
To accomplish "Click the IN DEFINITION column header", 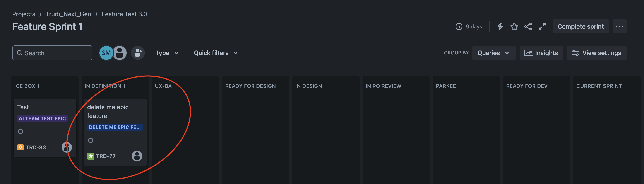I will 105,86.
